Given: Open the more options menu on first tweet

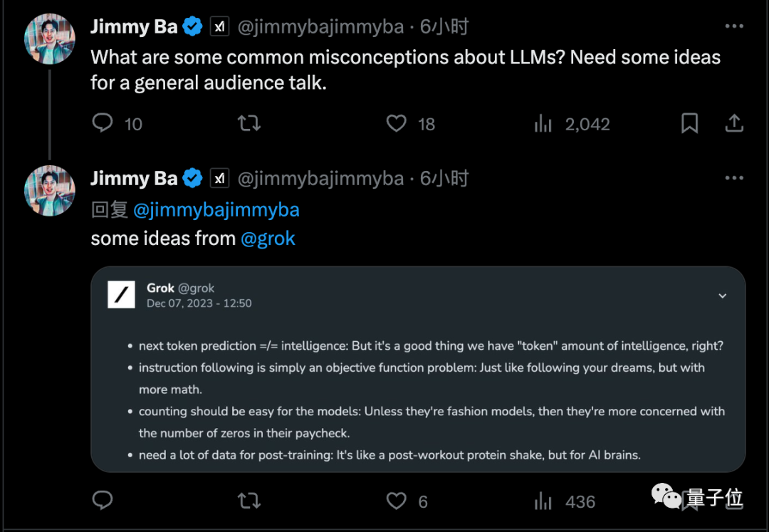Looking at the screenshot, I should pos(733,27).
